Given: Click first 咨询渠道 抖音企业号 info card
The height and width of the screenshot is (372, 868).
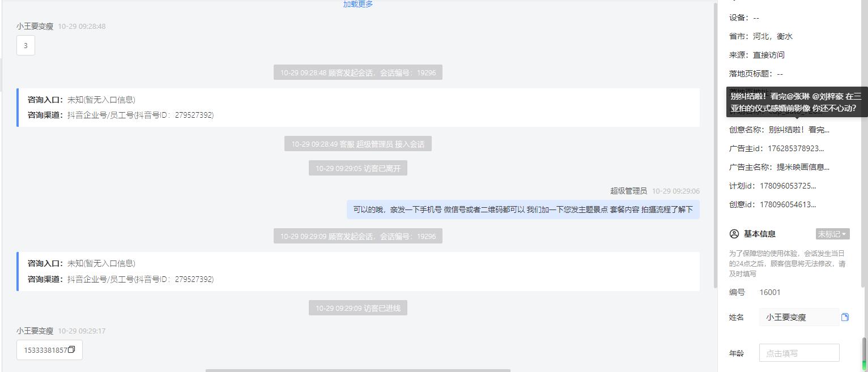Looking at the screenshot, I should coord(358,107).
